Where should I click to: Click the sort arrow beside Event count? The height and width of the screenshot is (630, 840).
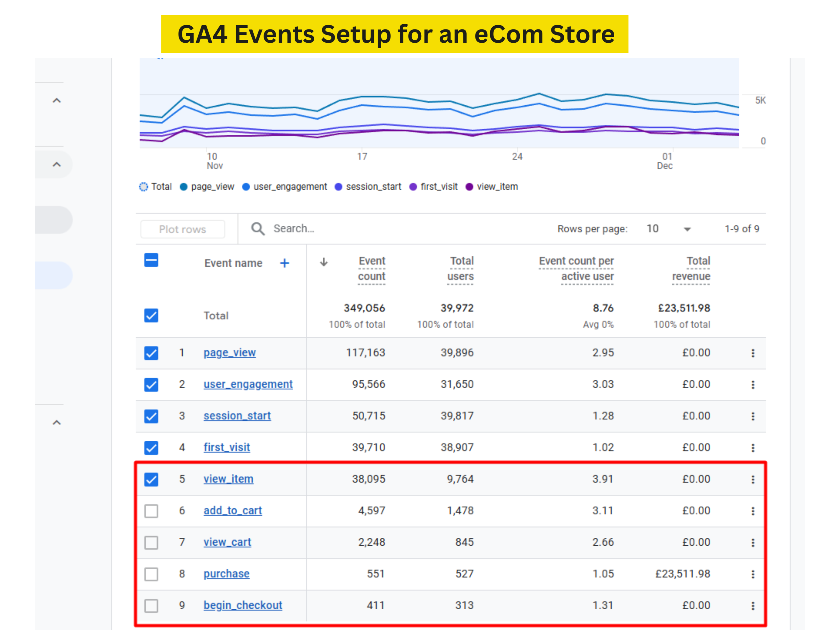pyautogui.click(x=324, y=262)
